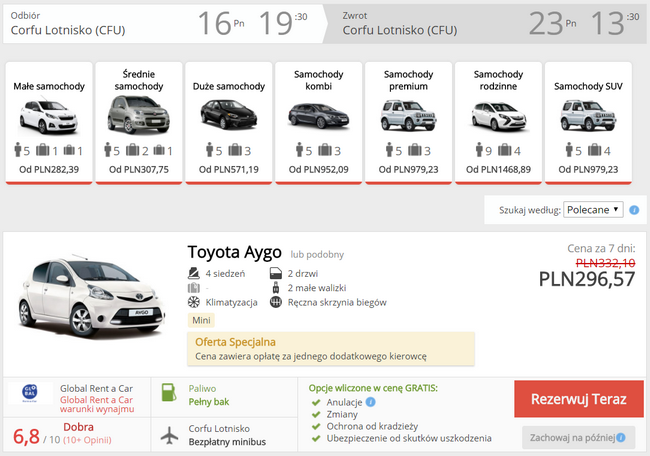Click the Mini car class tag
The width and height of the screenshot is (650, 456).
click(x=201, y=320)
